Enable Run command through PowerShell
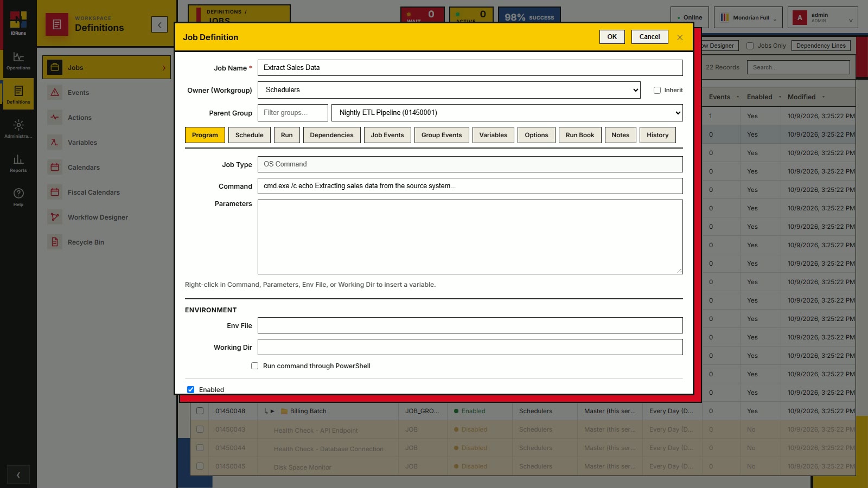 pyautogui.click(x=254, y=366)
